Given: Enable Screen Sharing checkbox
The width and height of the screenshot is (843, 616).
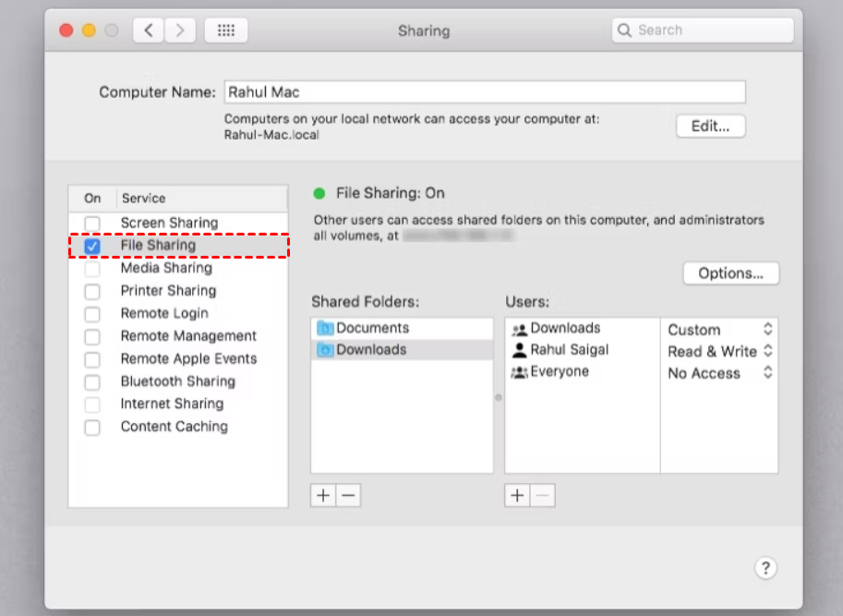Looking at the screenshot, I should click(x=92, y=223).
